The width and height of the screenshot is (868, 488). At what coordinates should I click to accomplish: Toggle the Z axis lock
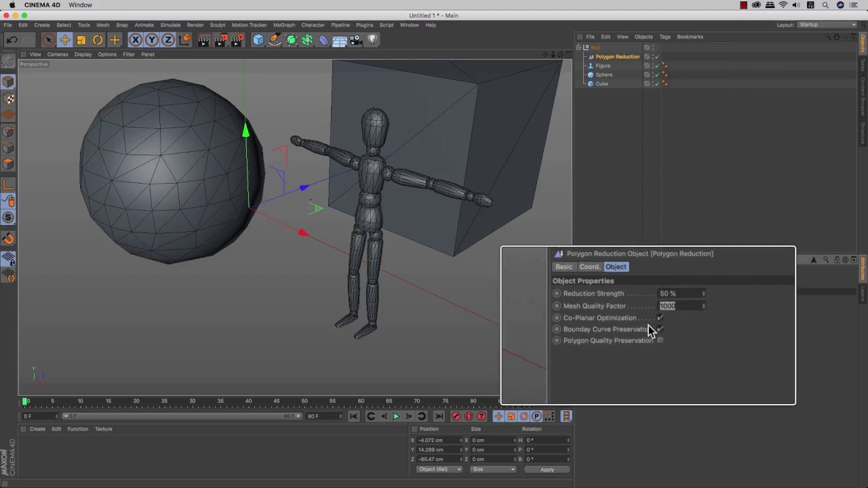(168, 40)
